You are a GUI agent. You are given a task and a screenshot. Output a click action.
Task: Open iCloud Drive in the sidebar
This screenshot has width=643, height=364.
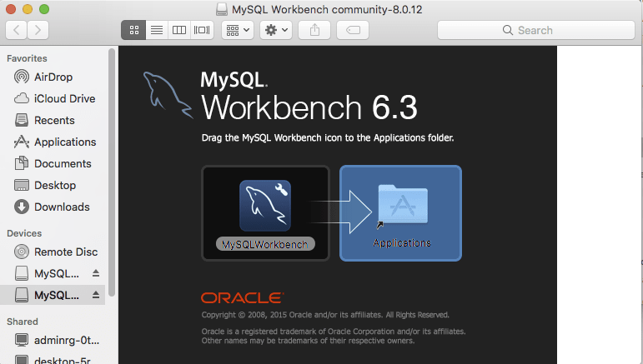click(53, 98)
